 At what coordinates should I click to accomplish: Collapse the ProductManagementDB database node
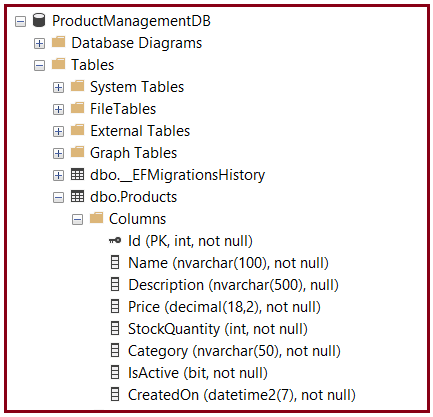[x=20, y=22]
